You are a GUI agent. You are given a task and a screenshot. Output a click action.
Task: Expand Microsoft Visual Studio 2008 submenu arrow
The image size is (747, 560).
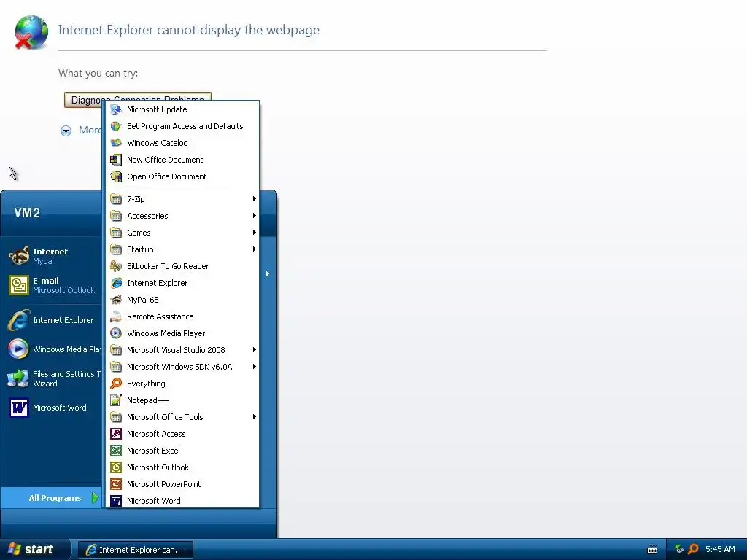(255, 350)
